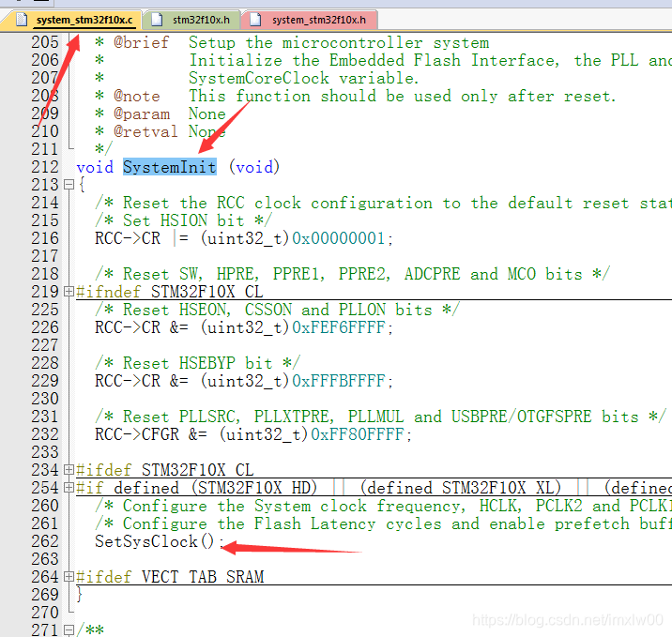672x637 pixels.
Task: Click line number 212 in the gutter
Action: [44, 167]
